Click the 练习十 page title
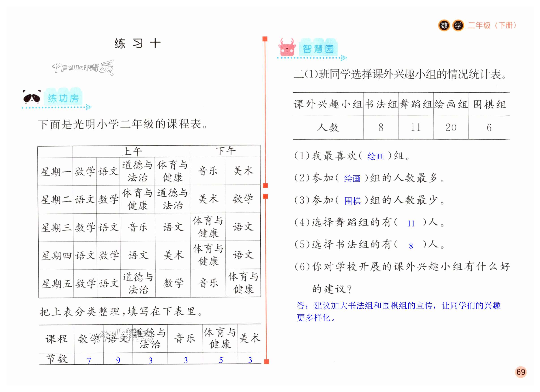Screen dimensions: 540x392 (x=137, y=44)
